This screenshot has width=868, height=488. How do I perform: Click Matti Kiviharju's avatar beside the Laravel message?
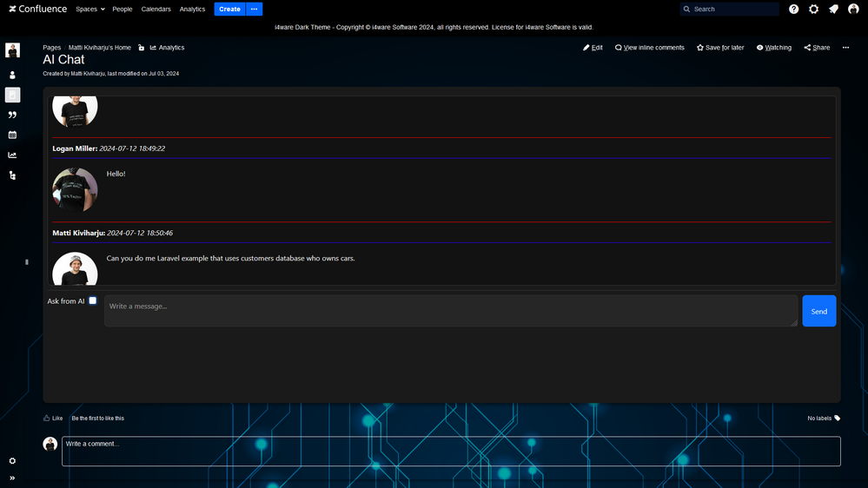pos(75,269)
